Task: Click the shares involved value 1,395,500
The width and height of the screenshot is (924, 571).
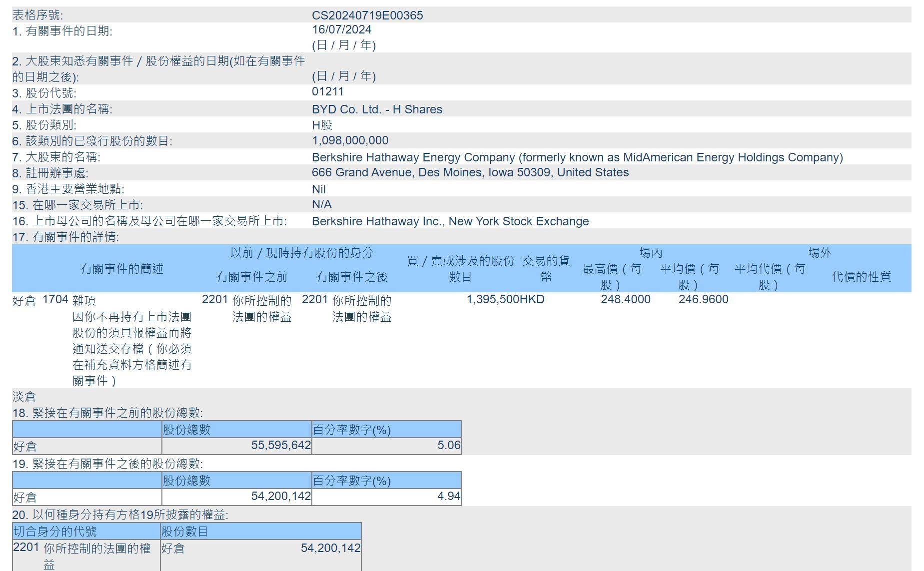Action: click(x=492, y=300)
